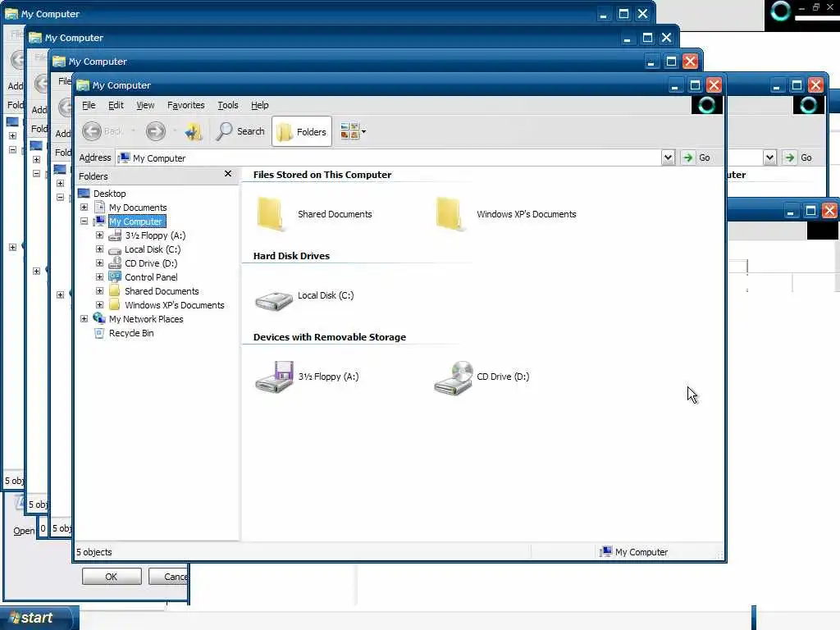
Task: Click Files Stored on This Computer header
Action: [x=322, y=175]
